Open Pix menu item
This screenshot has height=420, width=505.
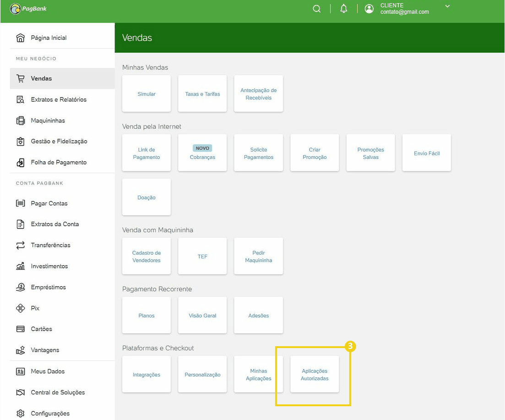coord(62,308)
